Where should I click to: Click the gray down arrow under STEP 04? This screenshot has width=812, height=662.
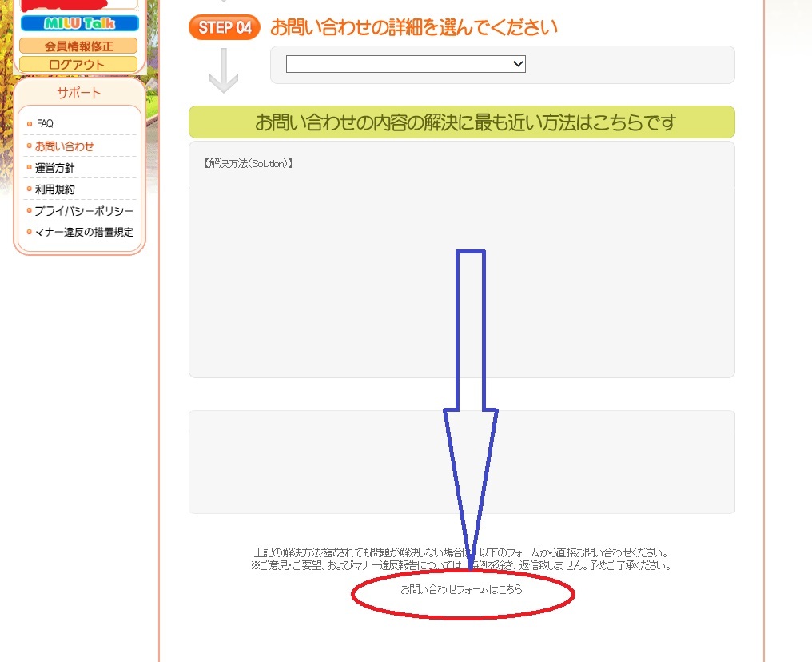pos(224,70)
